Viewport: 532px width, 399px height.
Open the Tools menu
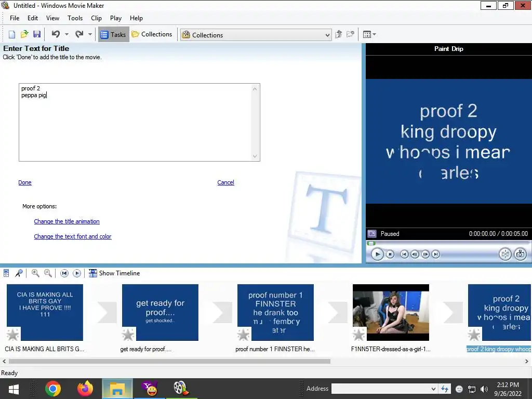point(75,18)
